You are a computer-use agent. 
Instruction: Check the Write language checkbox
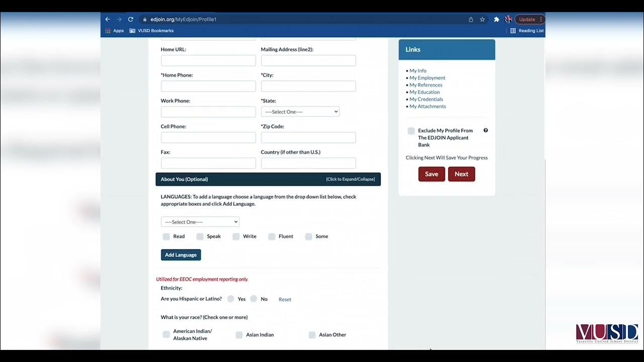click(x=236, y=236)
